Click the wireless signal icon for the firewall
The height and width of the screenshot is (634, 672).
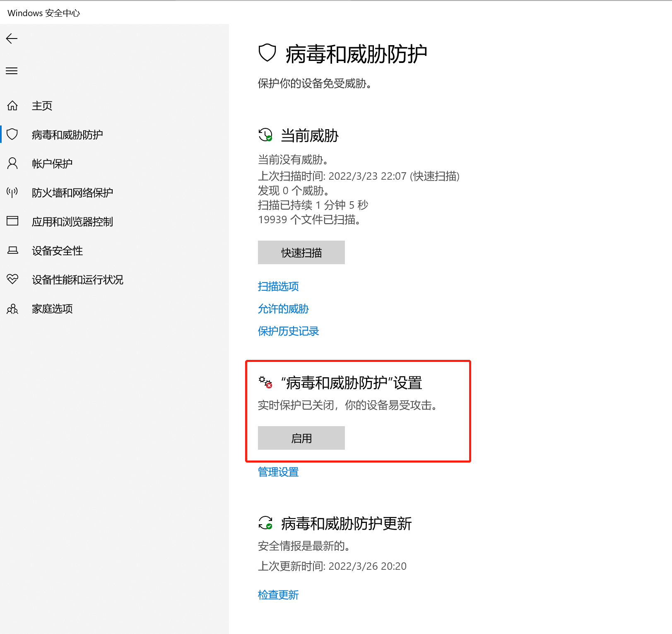coord(12,192)
